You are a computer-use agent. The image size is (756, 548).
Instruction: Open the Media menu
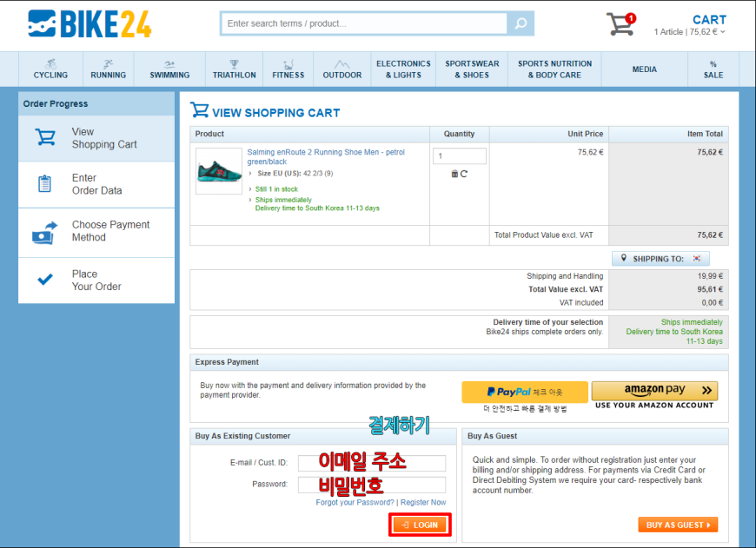point(645,69)
